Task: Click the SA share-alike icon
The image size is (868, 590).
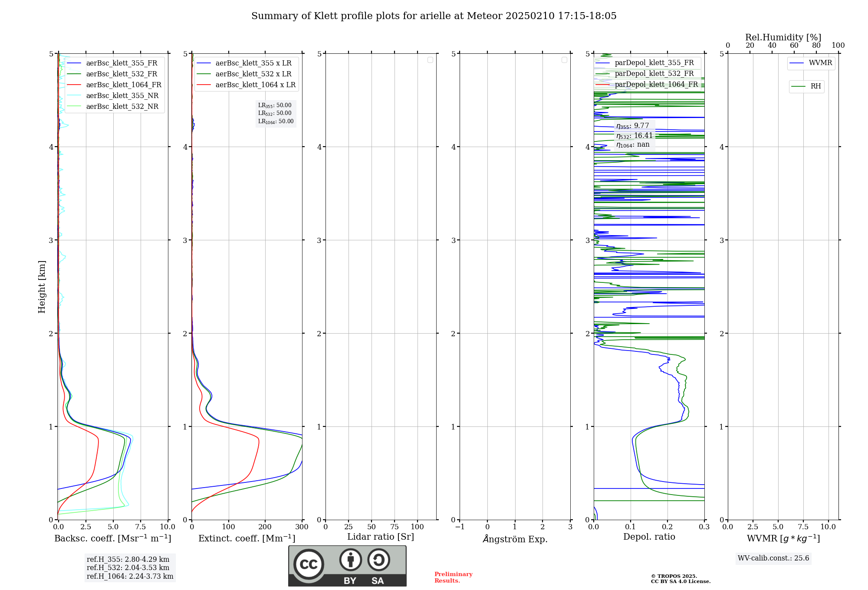Action: click(378, 560)
